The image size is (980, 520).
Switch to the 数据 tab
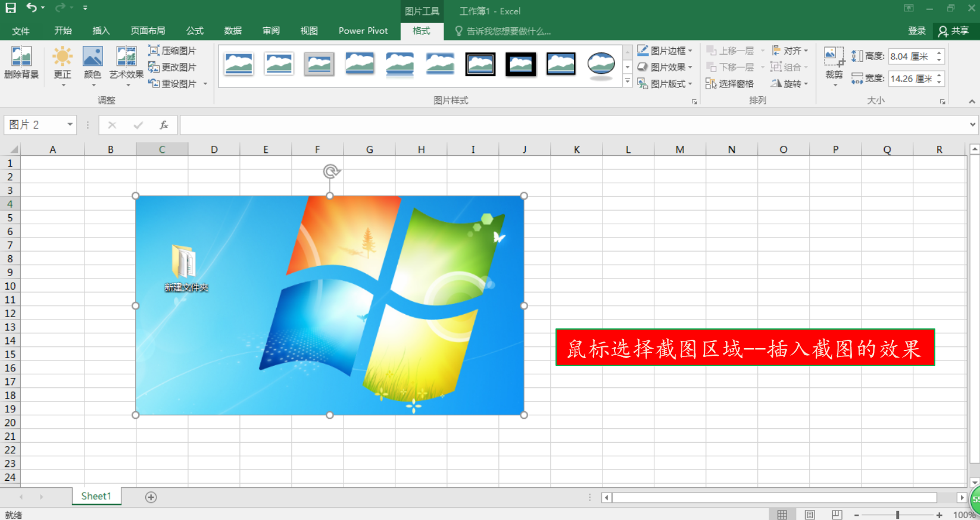pyautogui.click(x=233, y=31)
